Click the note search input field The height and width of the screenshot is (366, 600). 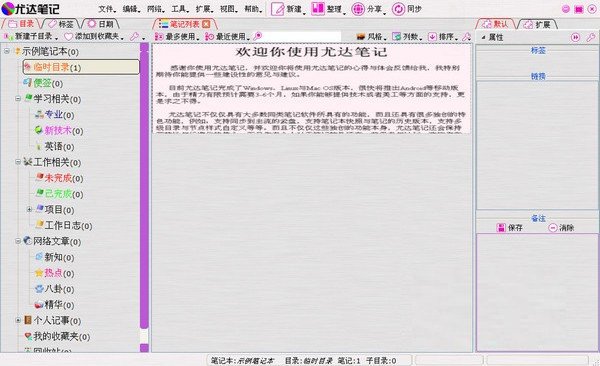point(302,36)
